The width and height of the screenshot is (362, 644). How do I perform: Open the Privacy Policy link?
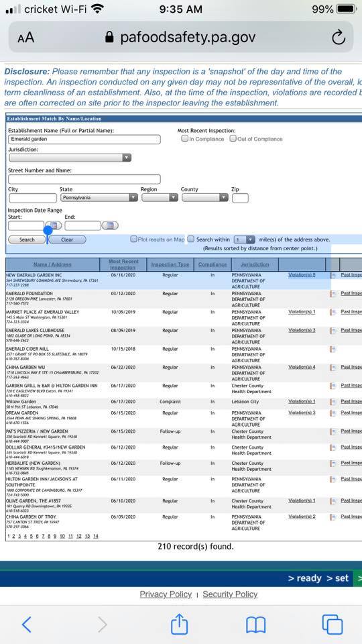click(x=166, y=594)
